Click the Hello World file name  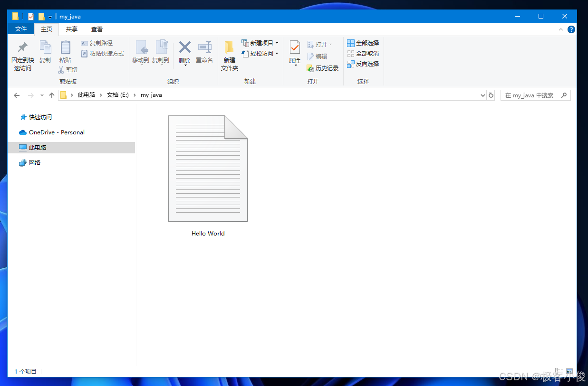208,234
